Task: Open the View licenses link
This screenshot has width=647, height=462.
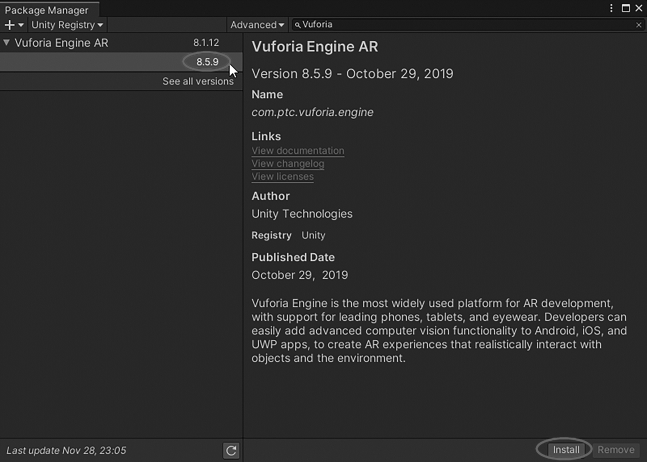Action: click(283, 177)
